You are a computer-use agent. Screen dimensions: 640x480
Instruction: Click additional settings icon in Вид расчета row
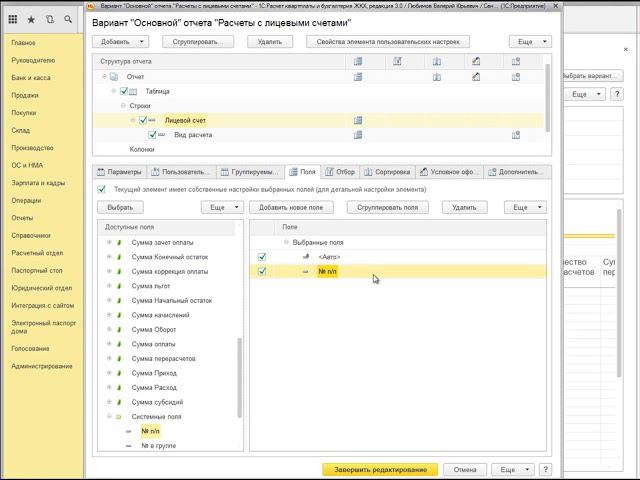pos(516,135)
